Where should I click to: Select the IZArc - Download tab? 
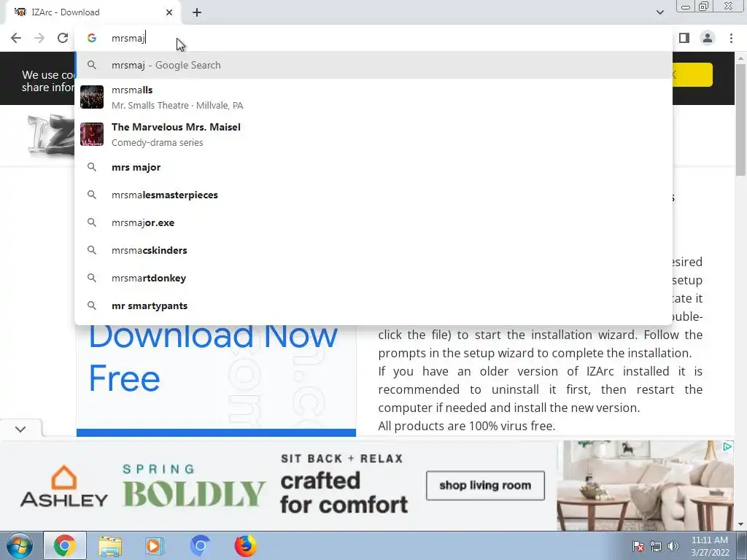click(93, 12)
